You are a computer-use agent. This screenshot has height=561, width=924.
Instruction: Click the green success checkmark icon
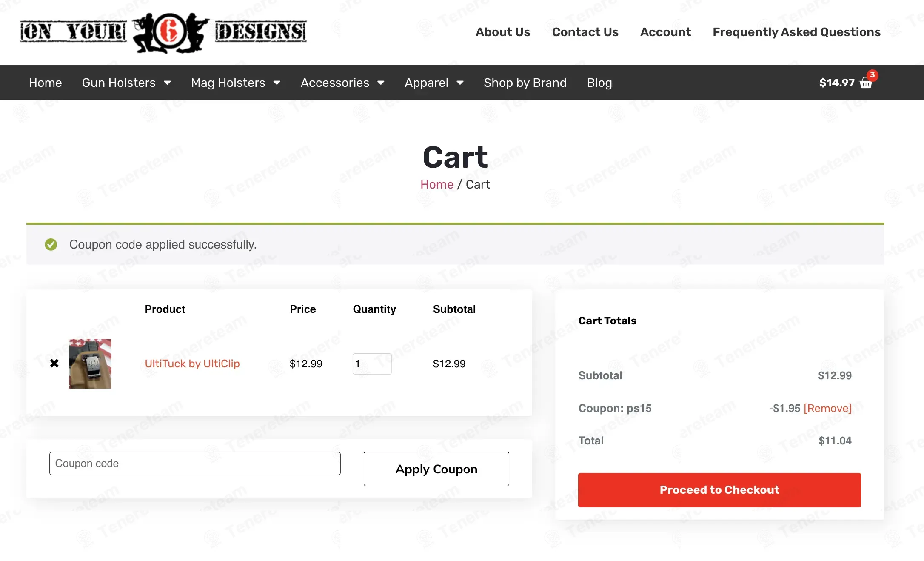tap(51, 244)
